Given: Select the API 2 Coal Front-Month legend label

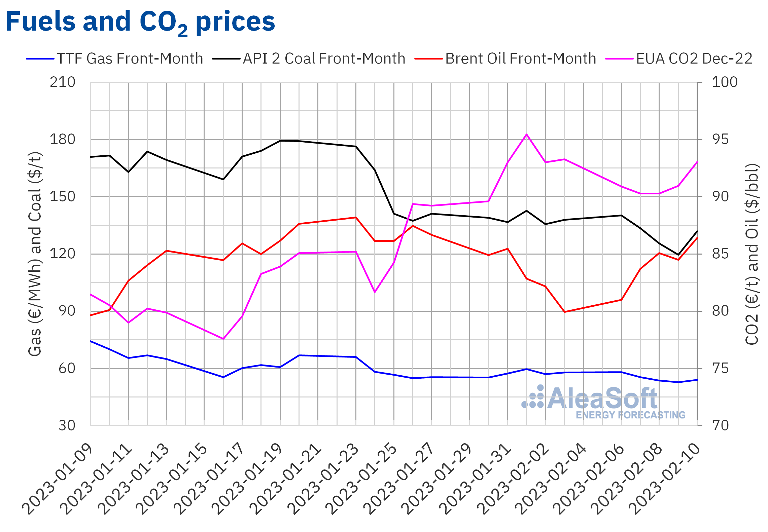Looking at the screenshot, I should [x=324, y=59].
